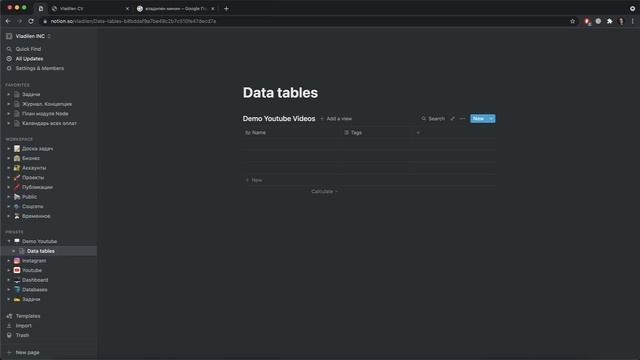The height and width of the screenshot is (360, 640).
Task: Open the Name column header
Action: click(x=292, y=133)
